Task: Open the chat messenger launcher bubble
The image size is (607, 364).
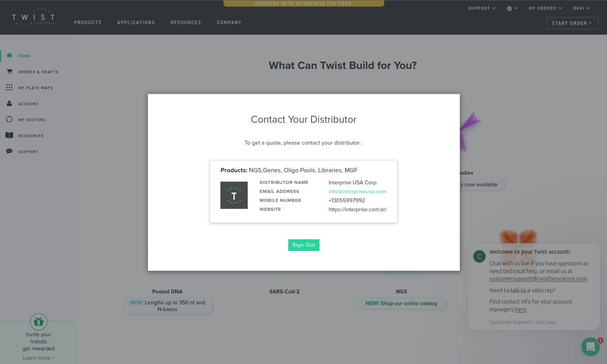Action: point(590,346)
